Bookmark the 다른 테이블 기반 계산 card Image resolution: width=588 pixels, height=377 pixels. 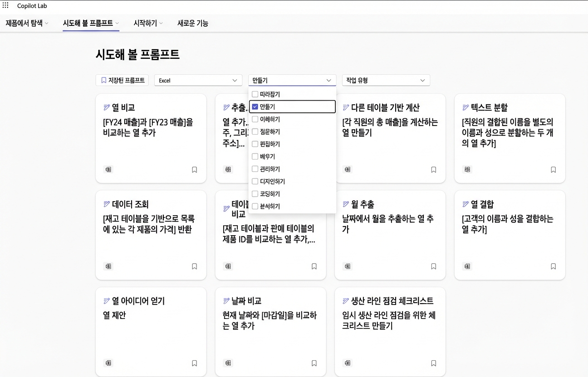point(433,169)
